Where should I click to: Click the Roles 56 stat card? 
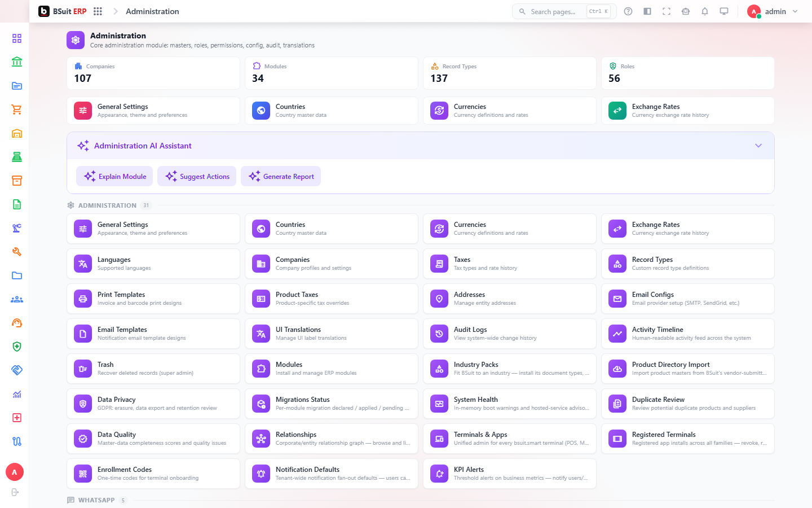click(688, 73)
